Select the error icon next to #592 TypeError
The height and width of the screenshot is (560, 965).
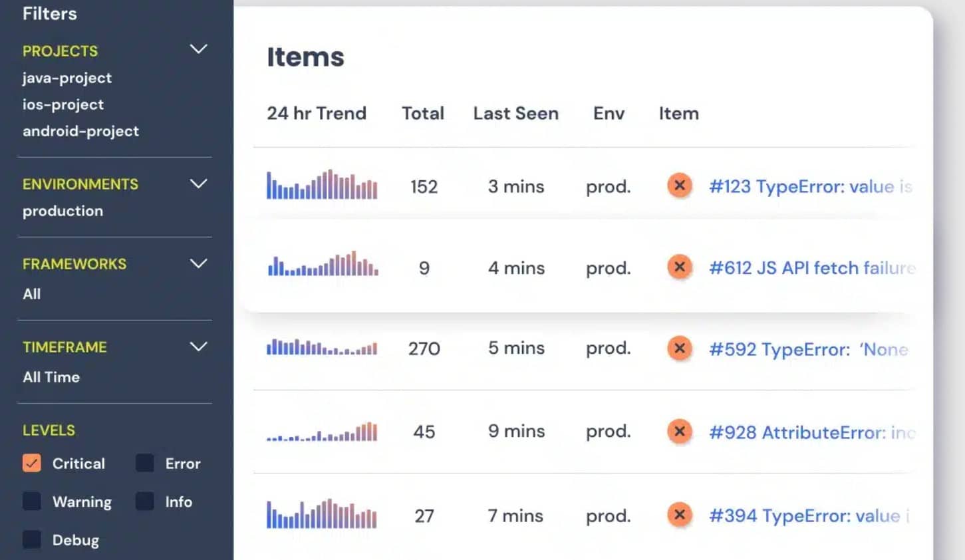[679, 348]
